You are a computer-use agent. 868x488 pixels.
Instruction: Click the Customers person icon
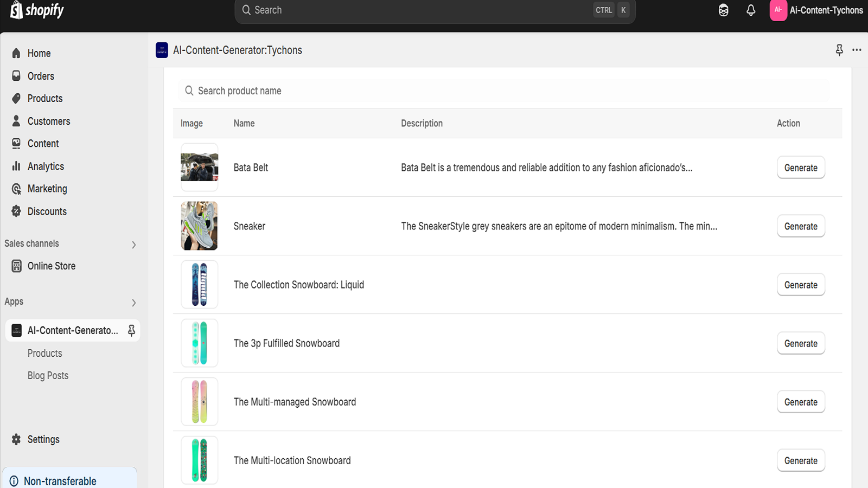[16, 121]
